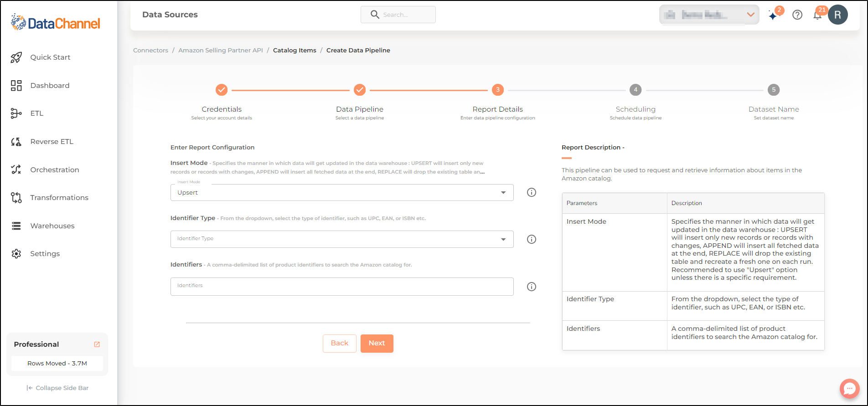The image size is (868, 406).
Task: Navigate to Orchestration
Action: tap(55, 170)
